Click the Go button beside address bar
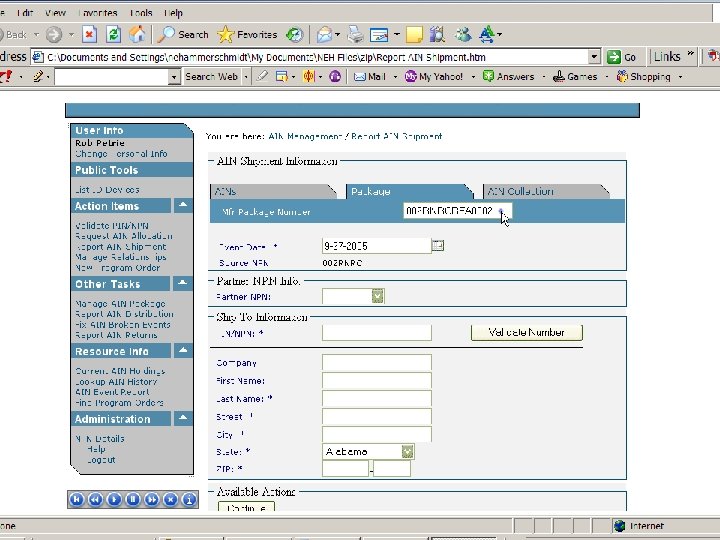Image resolution: width=720 pixels, height=540 pixels. click(622, 57)
